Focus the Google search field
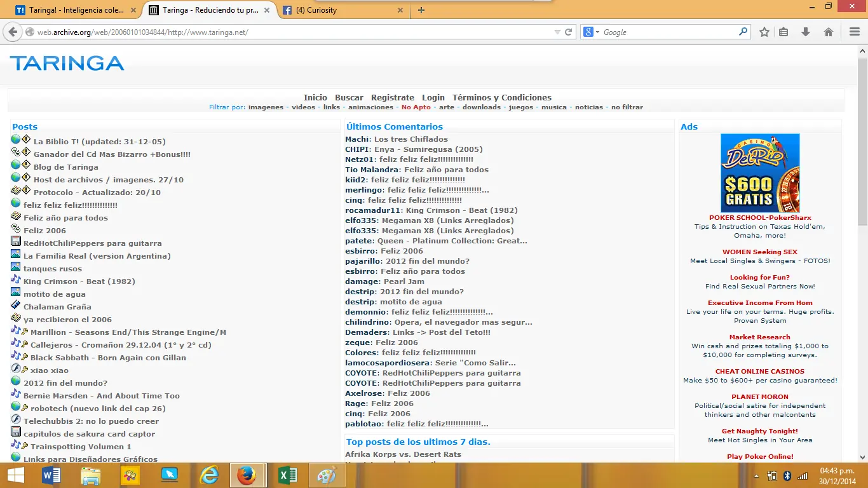The width and height of the screenshot is (868, 488). click(x=669, y=32)
